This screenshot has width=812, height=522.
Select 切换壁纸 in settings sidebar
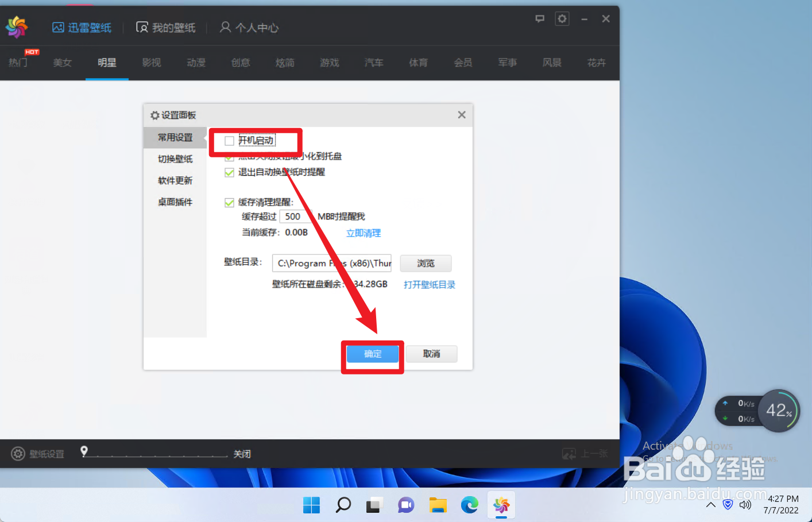click(x=175, y=159)
